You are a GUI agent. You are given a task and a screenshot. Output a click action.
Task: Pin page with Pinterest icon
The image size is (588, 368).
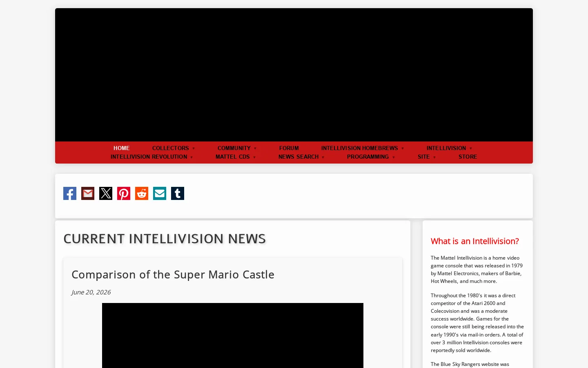click(124, 193)
